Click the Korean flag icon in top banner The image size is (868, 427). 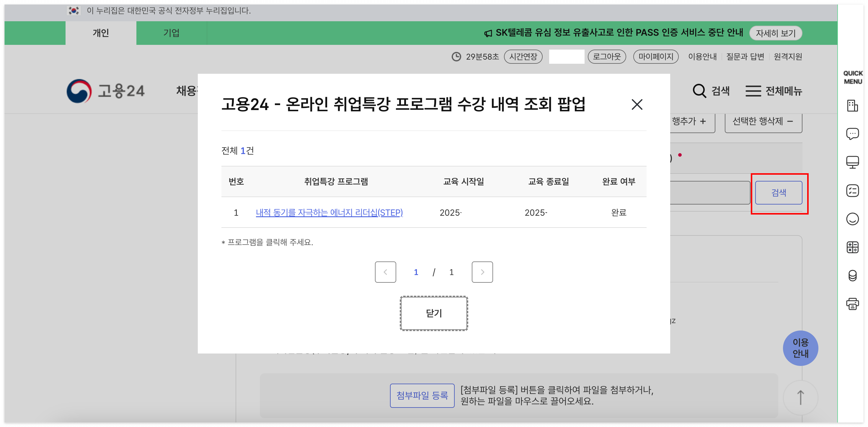point(74,11)
